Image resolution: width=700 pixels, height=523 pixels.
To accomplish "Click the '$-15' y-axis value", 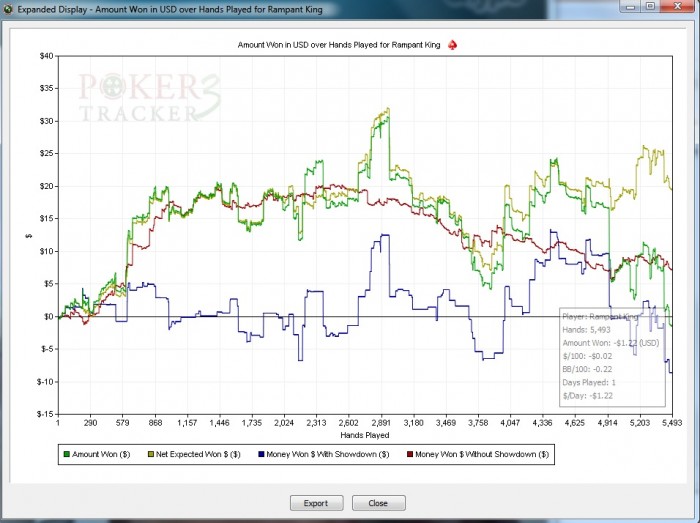I will tap(45, 414).
